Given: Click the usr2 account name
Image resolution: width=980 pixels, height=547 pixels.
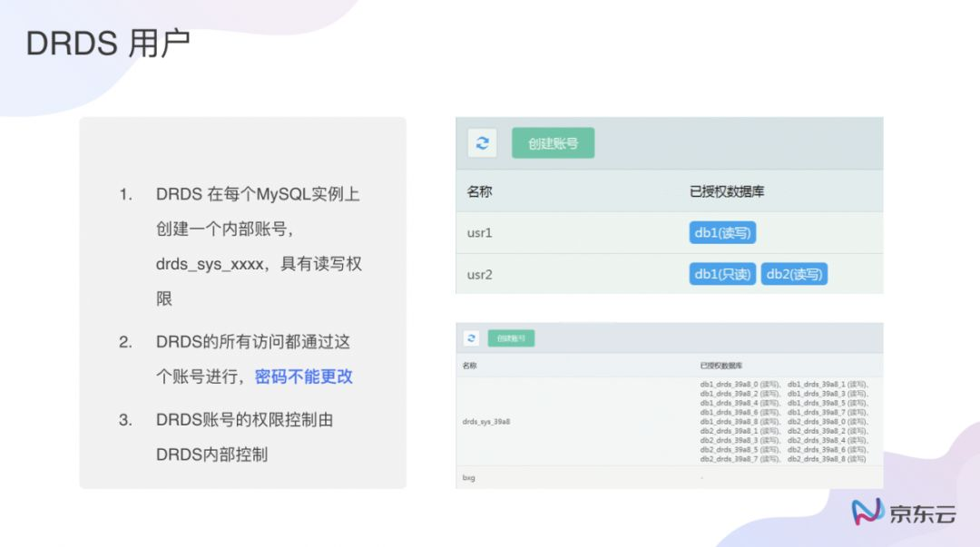Looking at the screenshot, I should 479,275.
